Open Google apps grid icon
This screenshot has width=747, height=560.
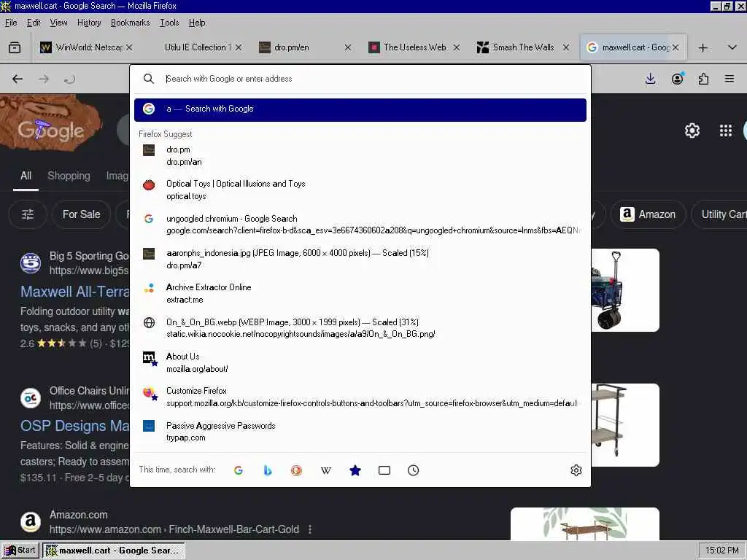pyautogui.click(x=726, y=131)
